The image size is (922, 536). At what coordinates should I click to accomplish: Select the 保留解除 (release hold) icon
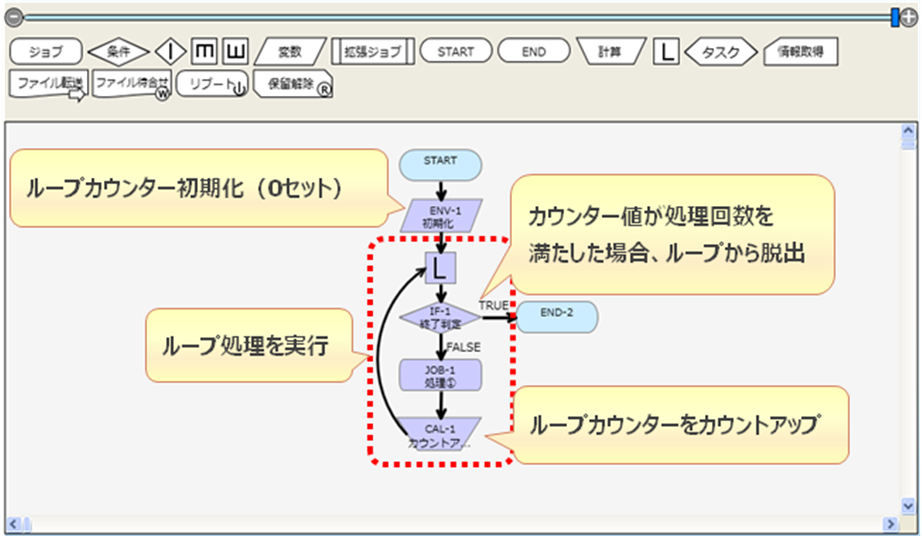click(293, 84)
